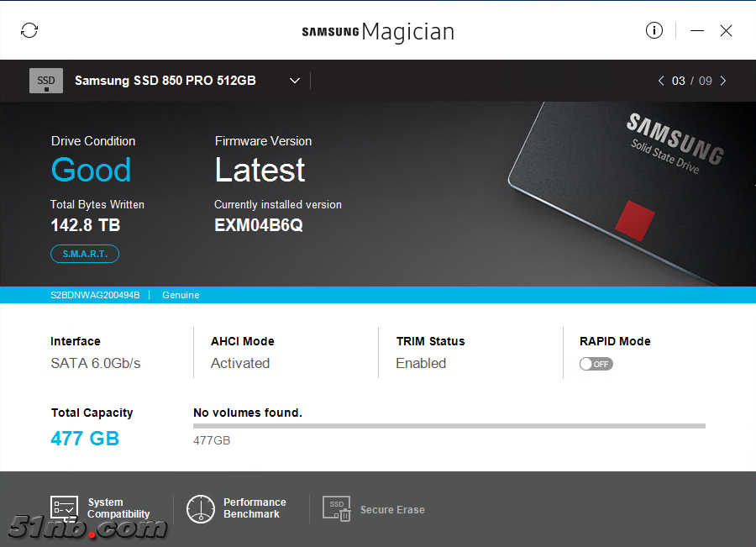Click the Genuine status text

tap(181, 295)
